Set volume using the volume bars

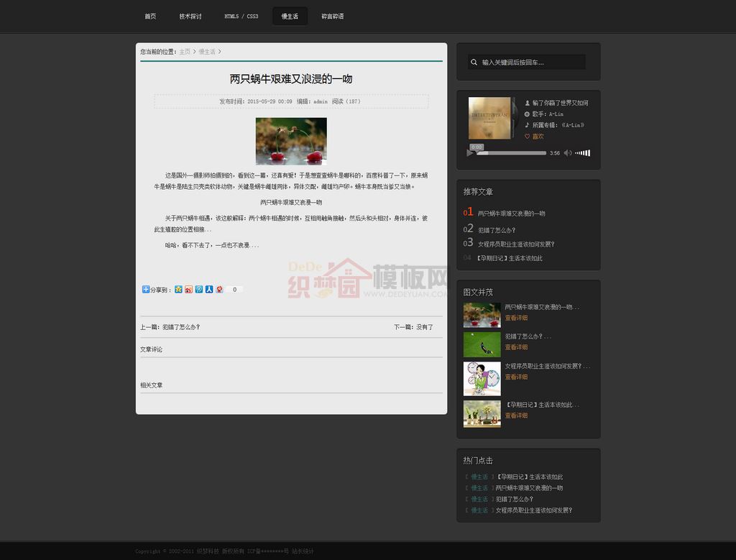tap(583, 152)
